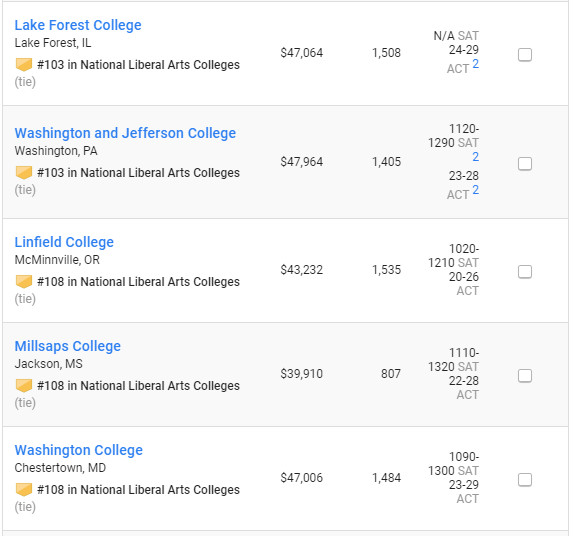Open the Lake Forest College link
Viewport: 577px width, 536px height.
click(x=78, y=25)
